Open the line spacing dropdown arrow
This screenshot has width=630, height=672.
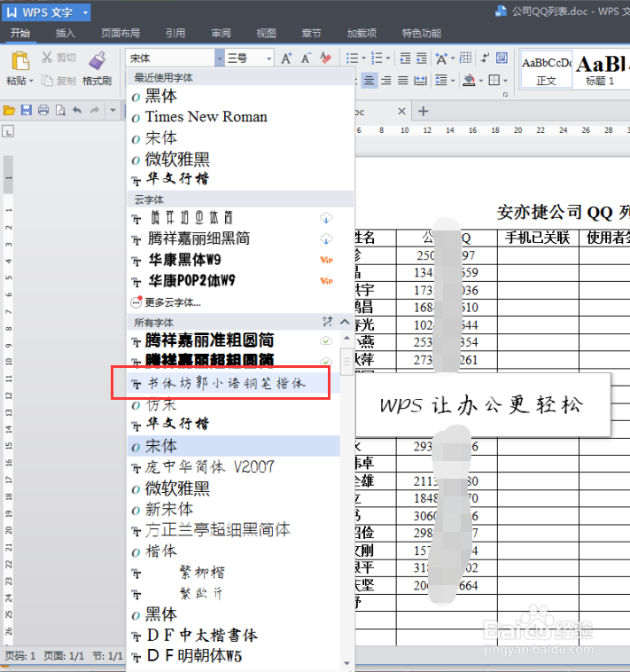click(x=453, y=80)
